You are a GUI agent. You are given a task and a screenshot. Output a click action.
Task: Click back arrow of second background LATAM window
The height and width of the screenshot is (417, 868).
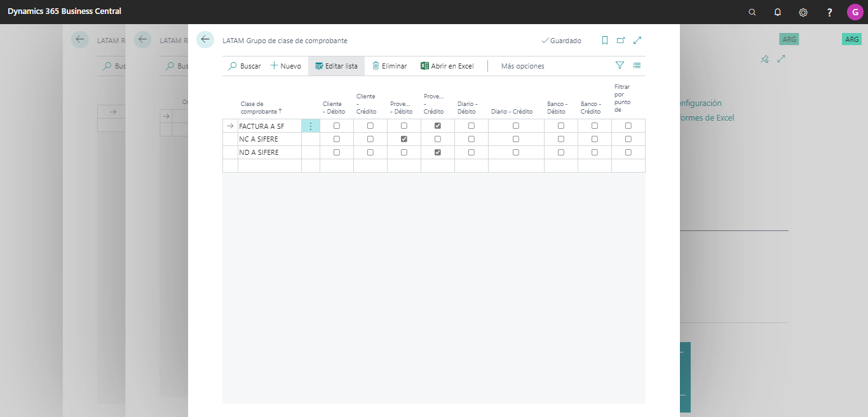coord(143,39)
